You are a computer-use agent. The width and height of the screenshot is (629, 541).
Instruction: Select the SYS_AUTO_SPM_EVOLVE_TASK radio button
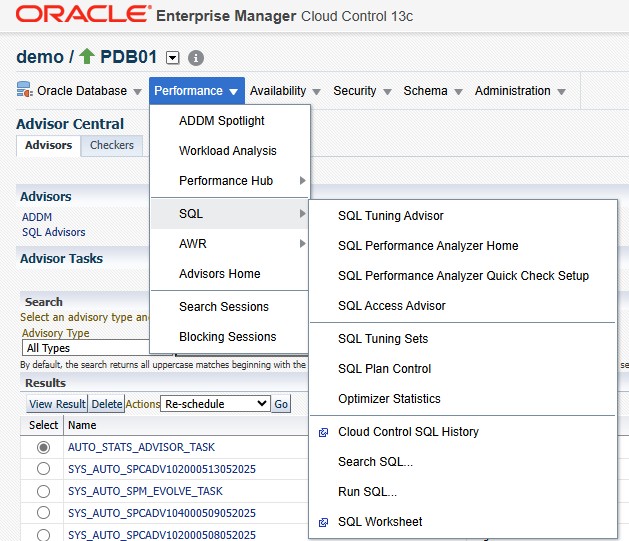tap(43, 491)
